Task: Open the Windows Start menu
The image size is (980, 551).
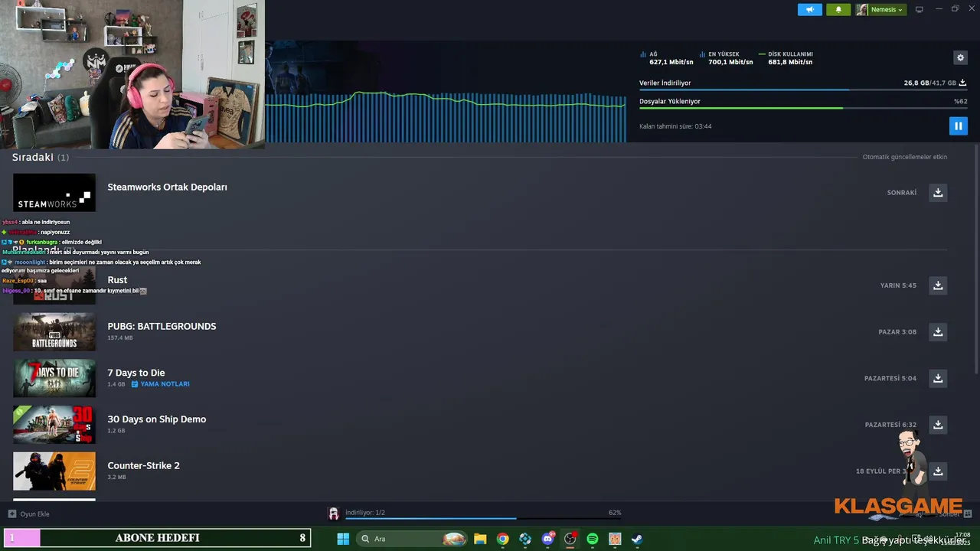Action: tap(343, 539)
